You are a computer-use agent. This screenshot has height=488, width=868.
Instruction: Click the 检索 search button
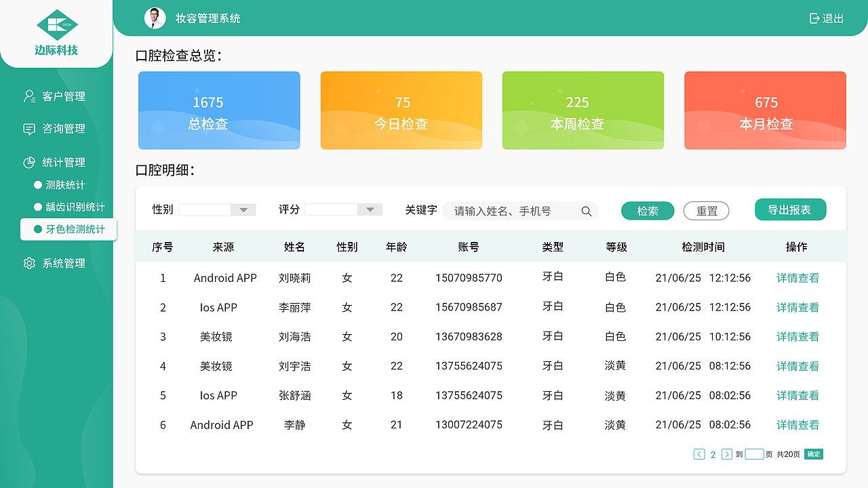647,211
